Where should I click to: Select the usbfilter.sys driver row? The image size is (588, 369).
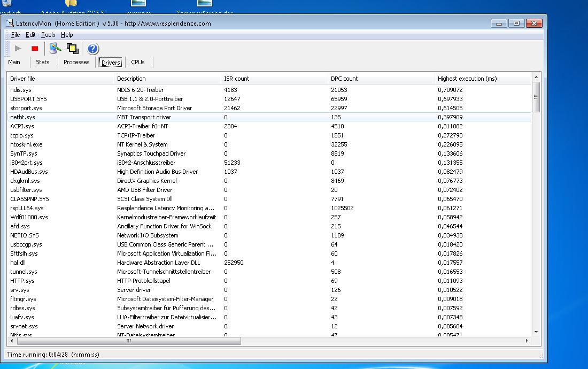[269, 190]
